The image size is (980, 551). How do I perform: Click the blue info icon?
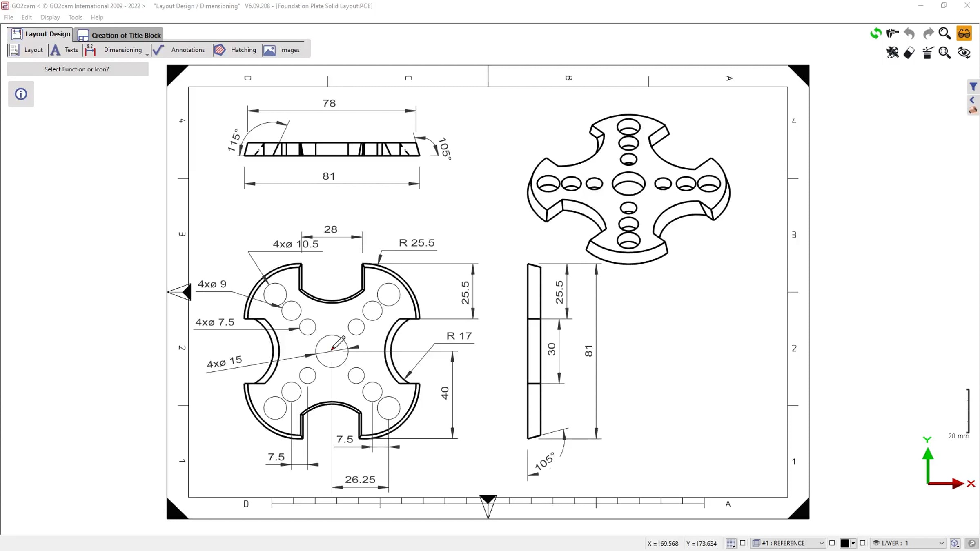click(x=21, y=94)
